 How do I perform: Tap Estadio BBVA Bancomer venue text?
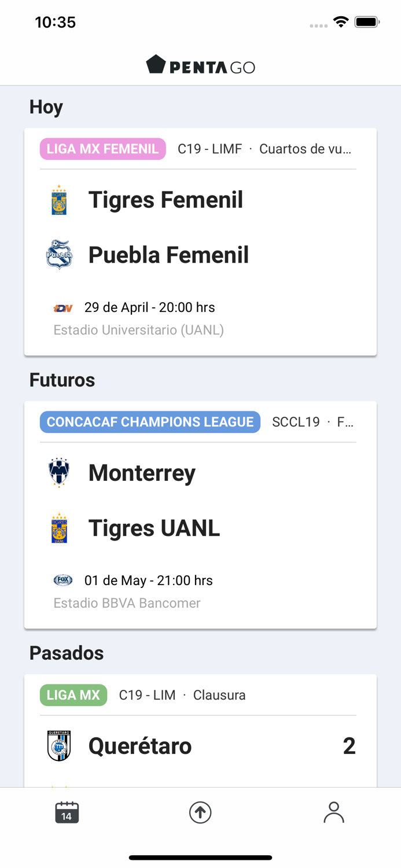pos(127,603)
